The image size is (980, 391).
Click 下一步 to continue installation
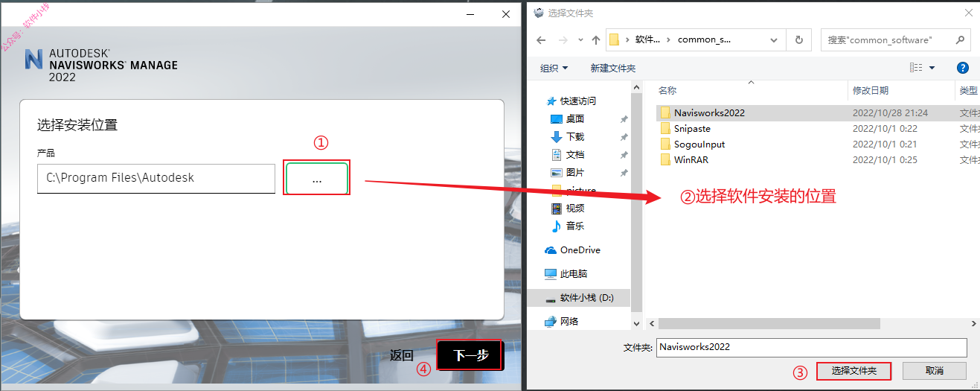pyautogui.click(x=470, y=355)
